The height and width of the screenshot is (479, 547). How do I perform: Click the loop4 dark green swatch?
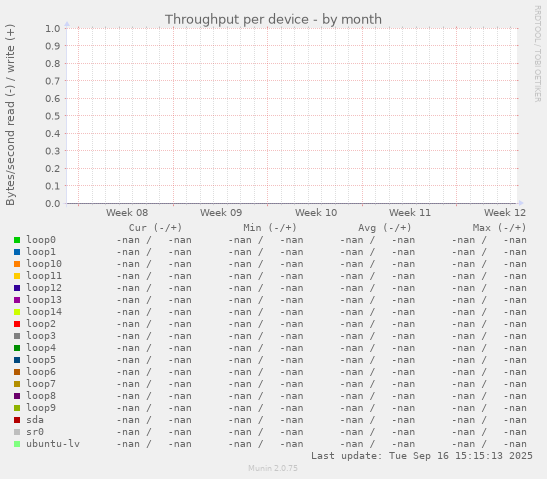(x=17, y=348)
